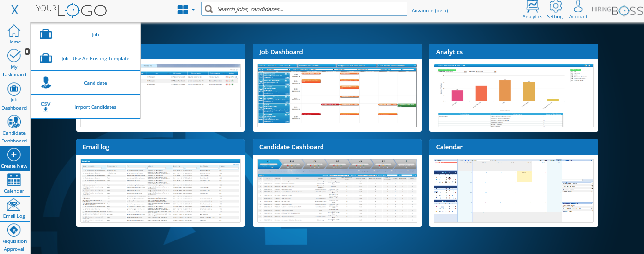Click the Calendar card title
This screenshot has height=254, width=644.
[449, 147]
